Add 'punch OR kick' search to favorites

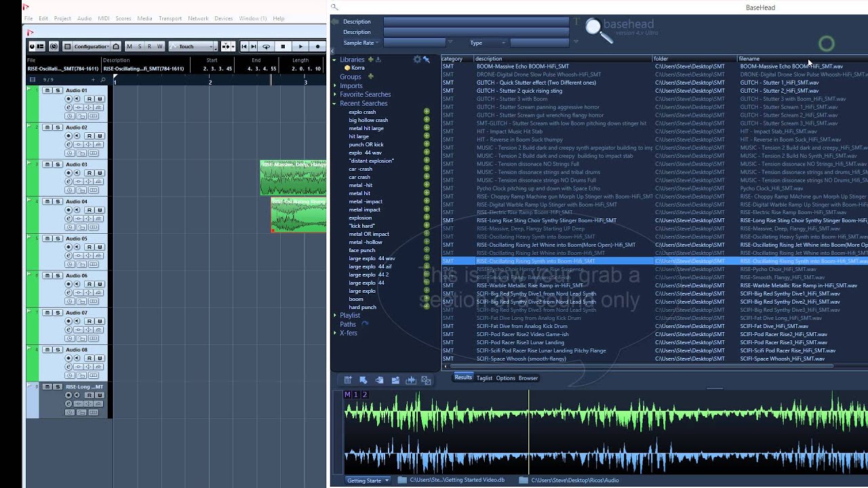click(427, 144)
